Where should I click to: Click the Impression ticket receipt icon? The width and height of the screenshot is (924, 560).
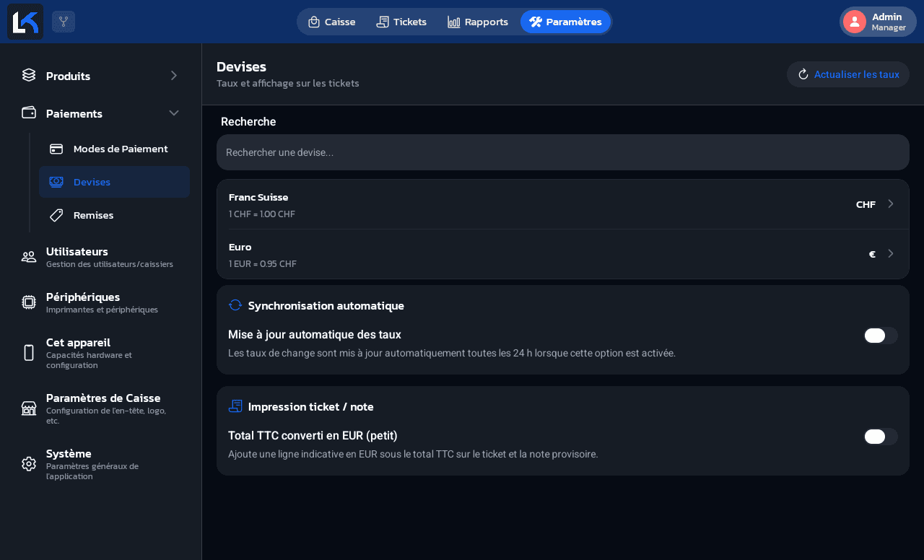click(235, 406)
